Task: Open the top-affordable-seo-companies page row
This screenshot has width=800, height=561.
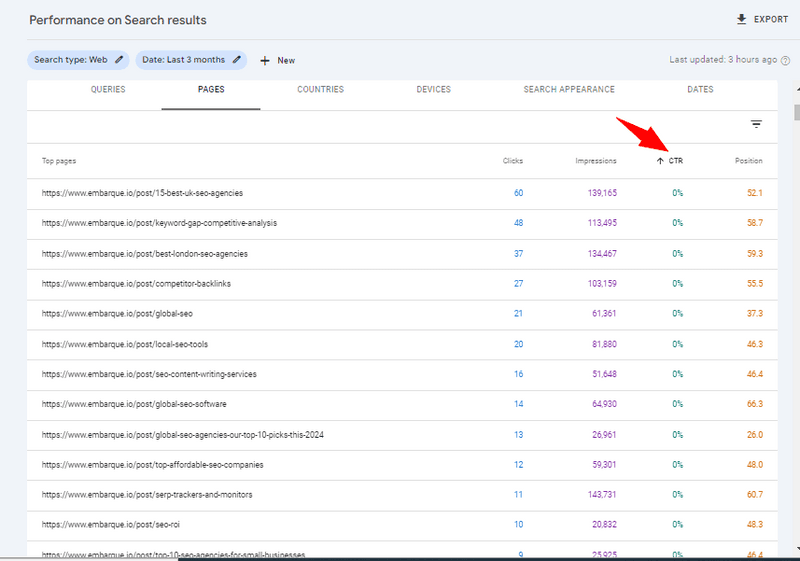Action: tap(402, 465)
